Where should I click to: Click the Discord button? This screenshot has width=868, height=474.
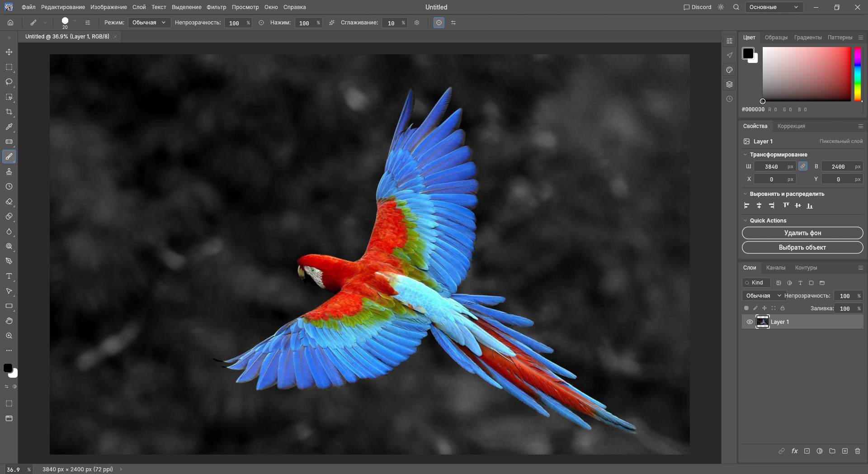pyautogui.click(x=697, y=7)
